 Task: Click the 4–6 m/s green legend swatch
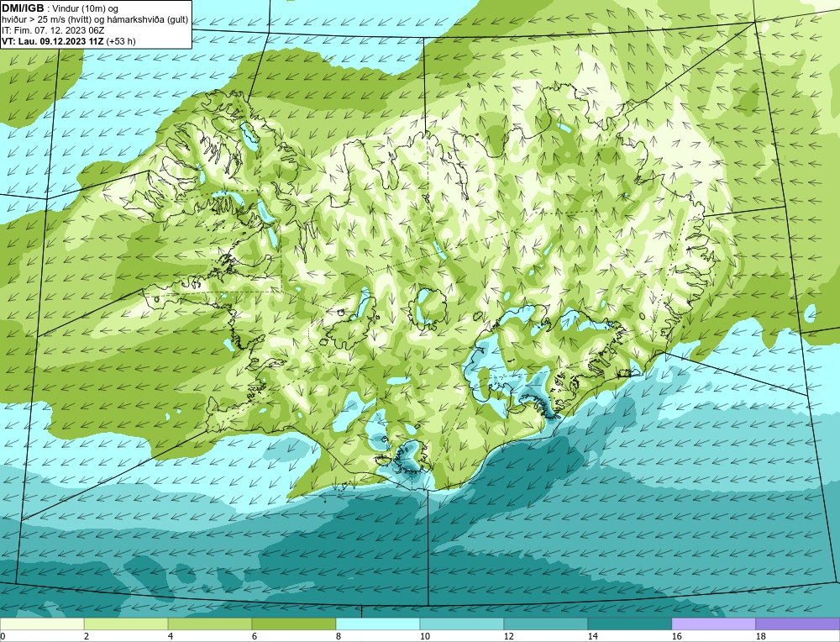click(x=210, y=624)
